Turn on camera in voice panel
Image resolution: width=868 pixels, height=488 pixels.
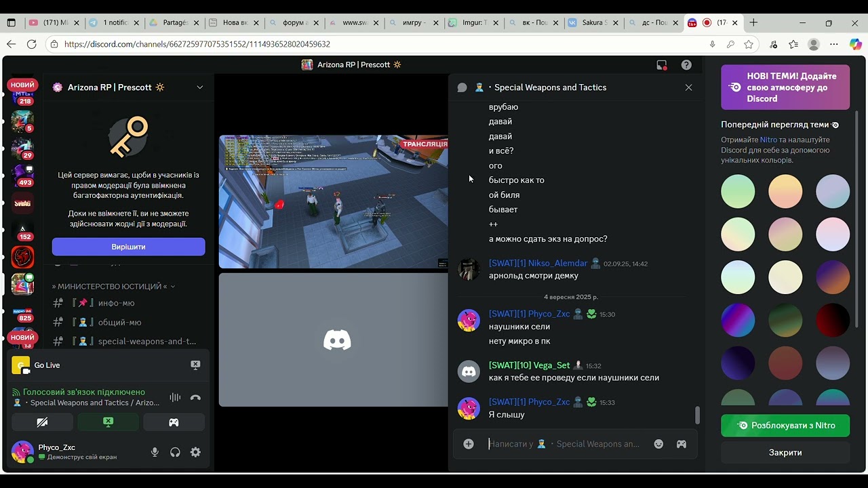[42, 422]
